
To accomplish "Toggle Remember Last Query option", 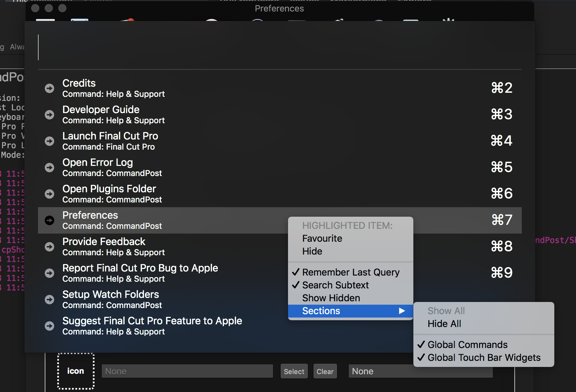I will click(x=350, y=272).
